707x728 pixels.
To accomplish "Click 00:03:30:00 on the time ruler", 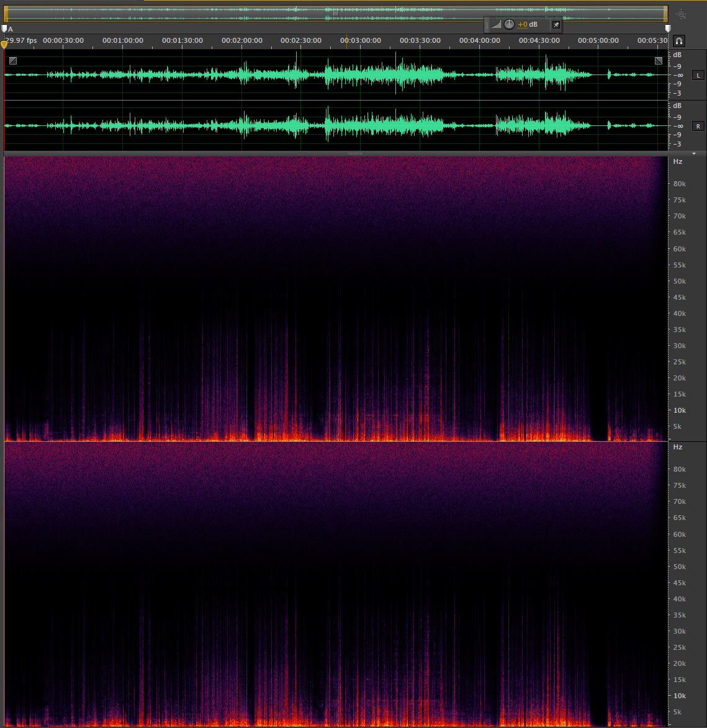I will click(x=420, y=40).
